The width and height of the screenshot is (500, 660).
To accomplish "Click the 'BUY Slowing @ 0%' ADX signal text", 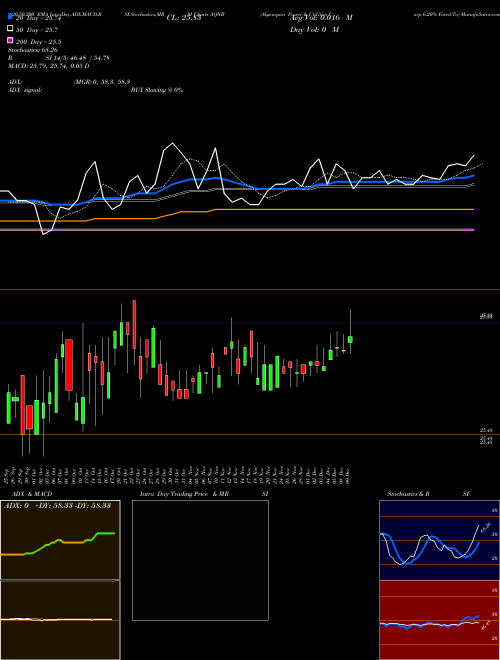I will [157, 90].
